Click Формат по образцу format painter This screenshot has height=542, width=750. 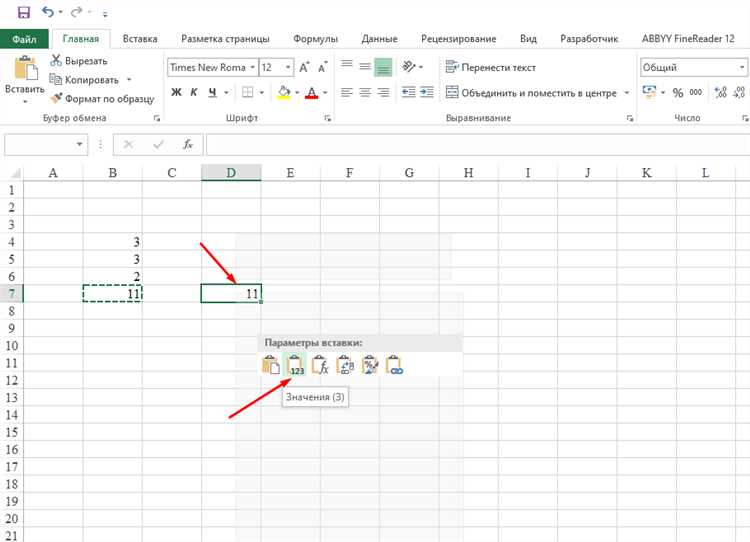click(x=102, y=99)
